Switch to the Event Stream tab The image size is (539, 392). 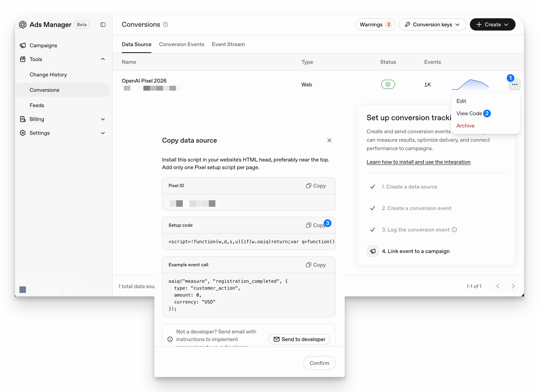(x=228, y=44)
